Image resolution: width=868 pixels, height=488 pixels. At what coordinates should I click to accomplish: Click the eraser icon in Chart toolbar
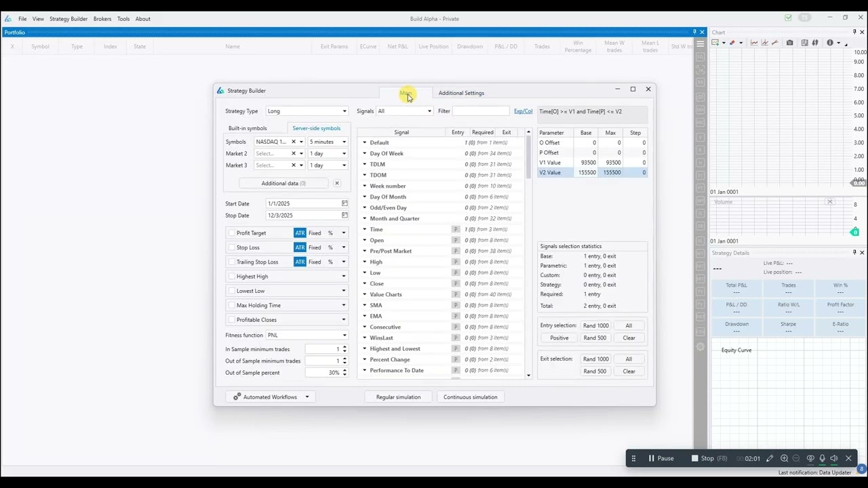[x=732, y=43]
